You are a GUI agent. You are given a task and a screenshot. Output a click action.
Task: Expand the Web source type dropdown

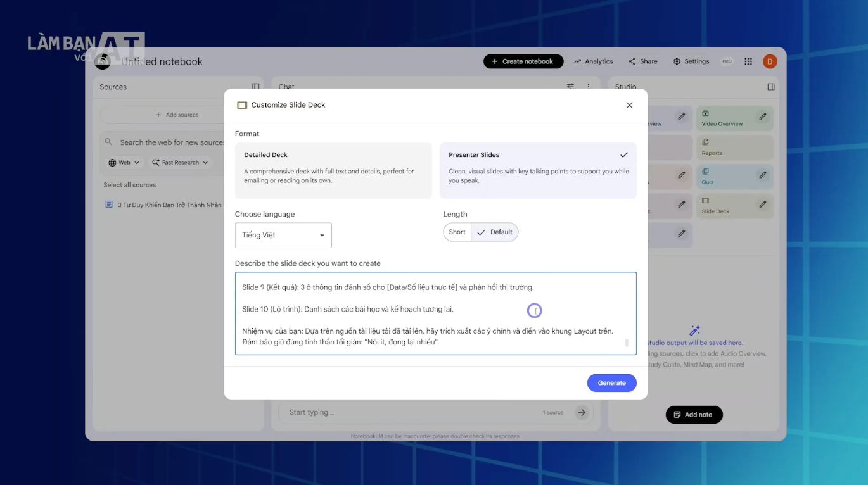(124, 163)
